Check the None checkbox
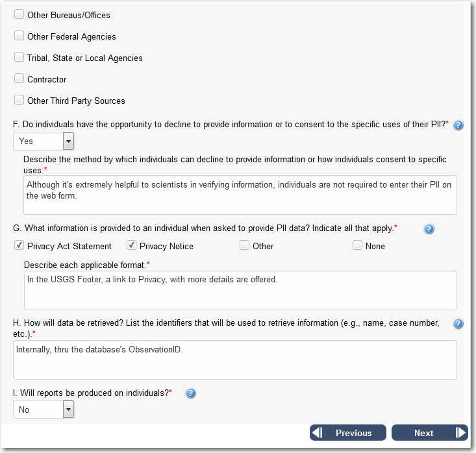 point(358,245)
